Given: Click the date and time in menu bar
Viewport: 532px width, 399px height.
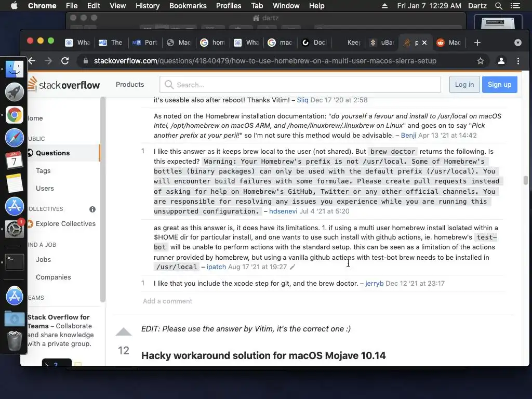Looking at the screenshot, I should tap(429, 6).
